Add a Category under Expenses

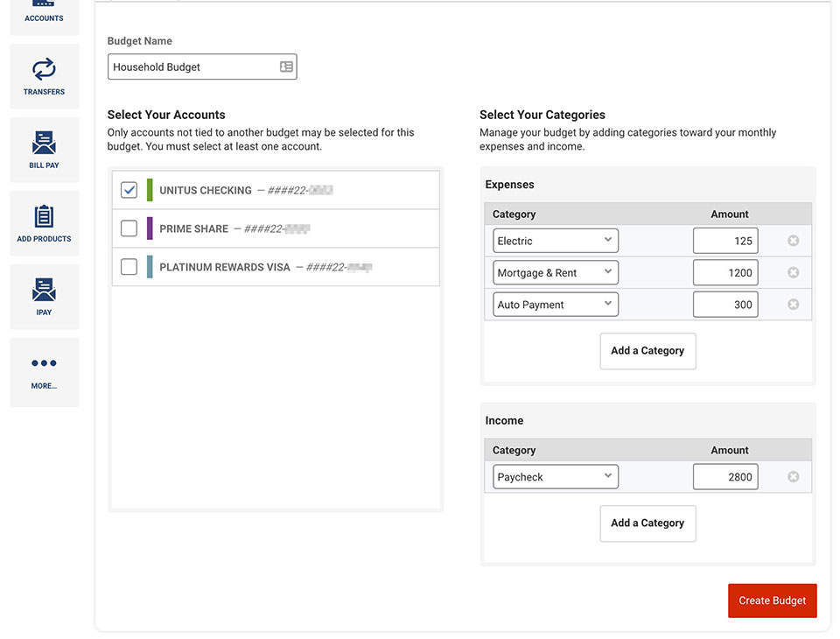647,351
